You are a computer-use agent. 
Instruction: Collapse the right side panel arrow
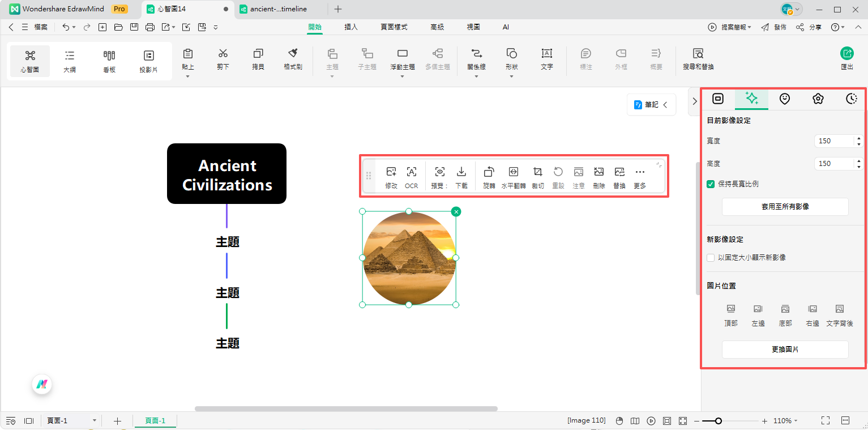[695, 101]
